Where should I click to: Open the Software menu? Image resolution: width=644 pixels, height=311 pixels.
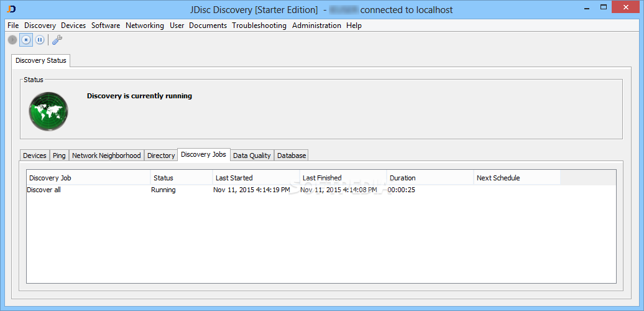[106, 26]
